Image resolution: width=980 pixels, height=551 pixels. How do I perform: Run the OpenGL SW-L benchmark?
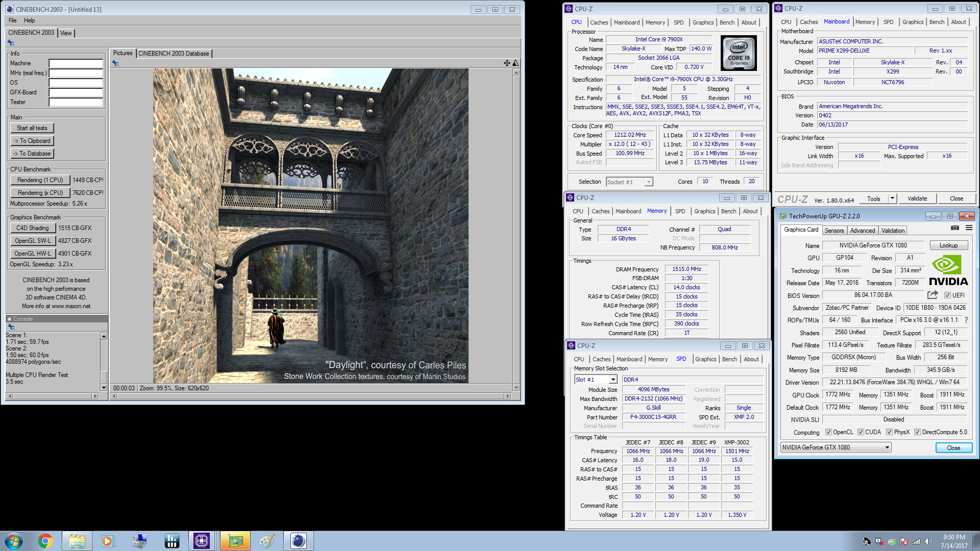(33, 241)
